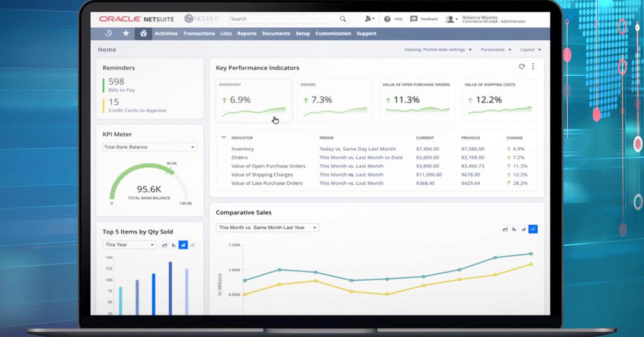Expand the This Year dropdown
The width and height of the screenshot is (644, 337).
129,245
